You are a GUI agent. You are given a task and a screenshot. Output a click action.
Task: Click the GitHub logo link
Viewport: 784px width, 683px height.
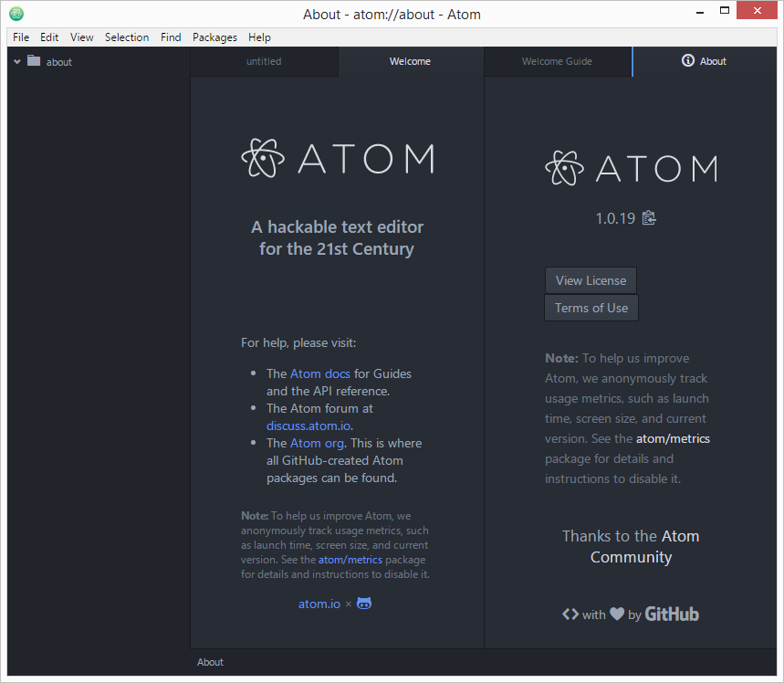tap(672, 614)
